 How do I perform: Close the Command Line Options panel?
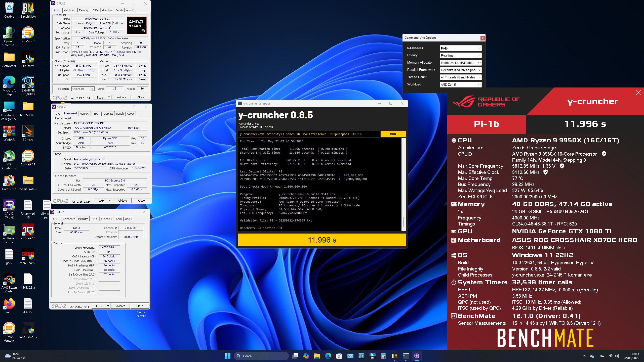point(482,38)
